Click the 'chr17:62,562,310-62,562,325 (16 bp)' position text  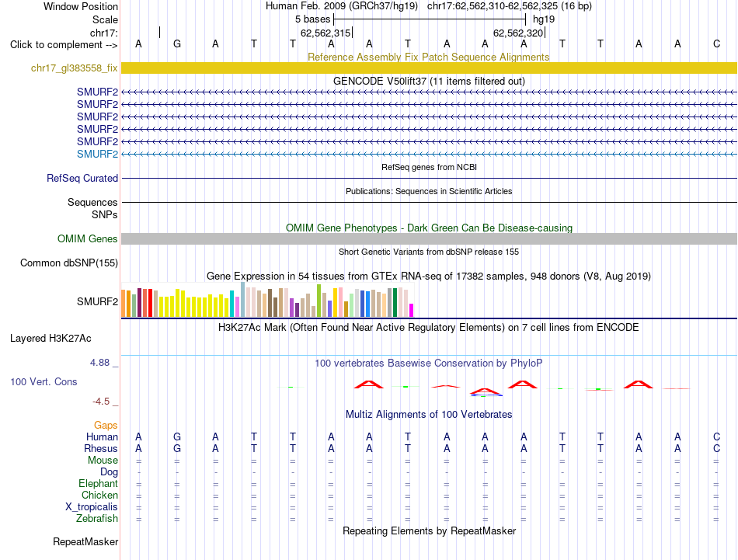[510, 6]
